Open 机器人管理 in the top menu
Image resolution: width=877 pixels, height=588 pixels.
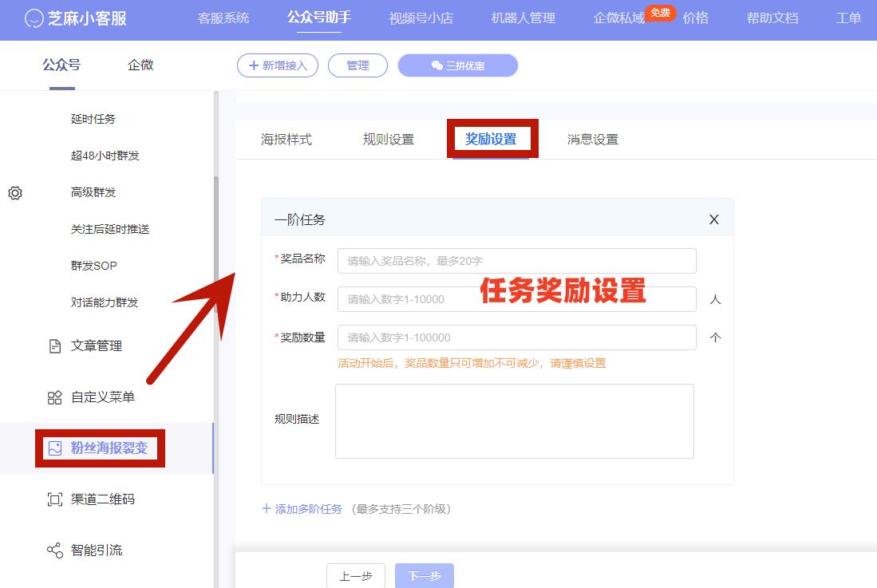[x=523, y=18]
